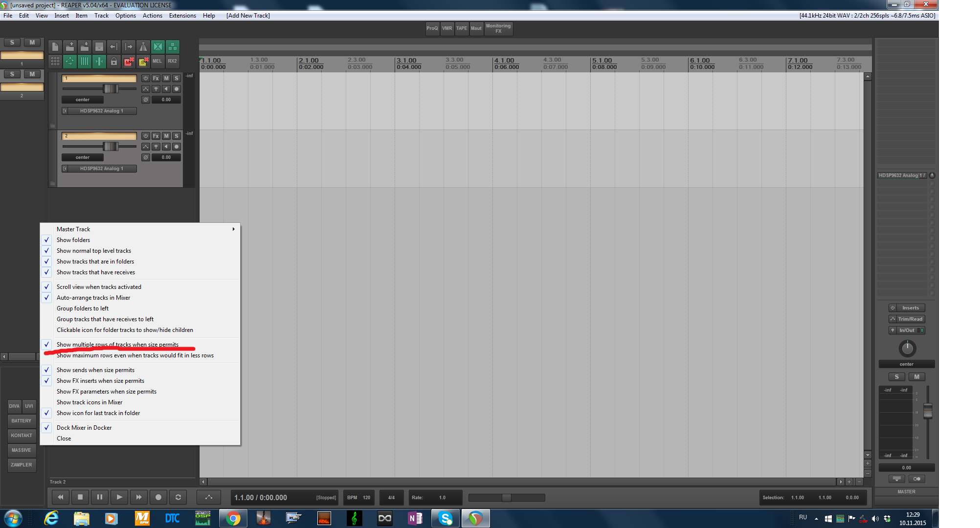This screenshot has height=528, width=980.
Task: Click the new project file icon
Action: [55, 47]
